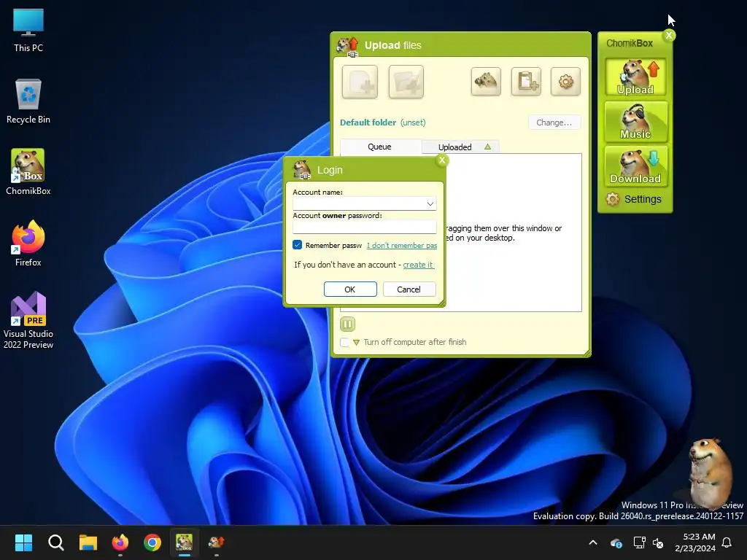Show hidden tray icons chevron

(593, 542)
